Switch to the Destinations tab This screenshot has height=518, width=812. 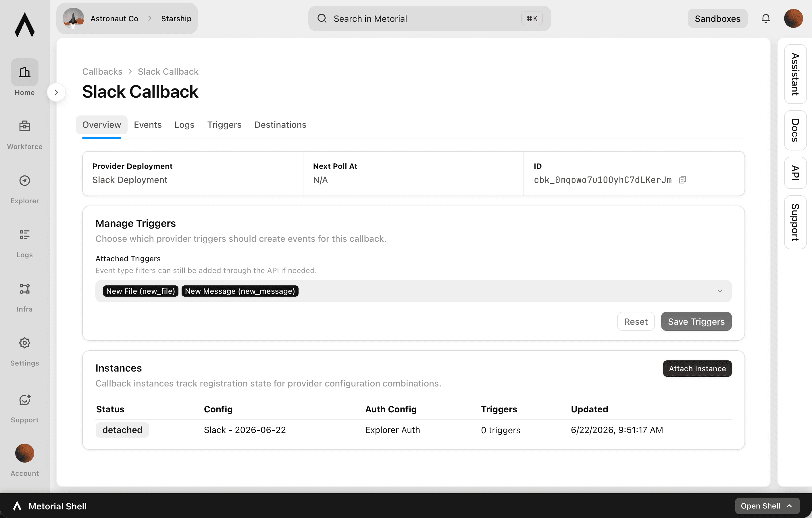tap(280, 125)
